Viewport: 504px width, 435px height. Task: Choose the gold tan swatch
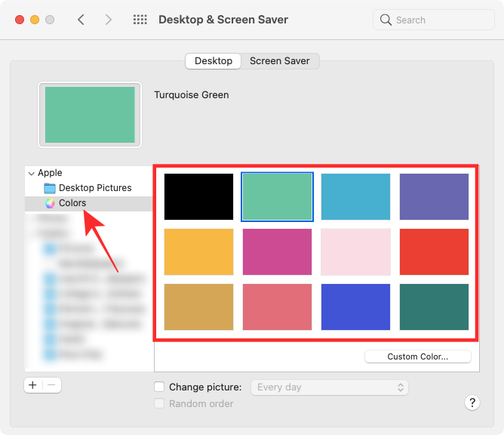tap(198, 307)
